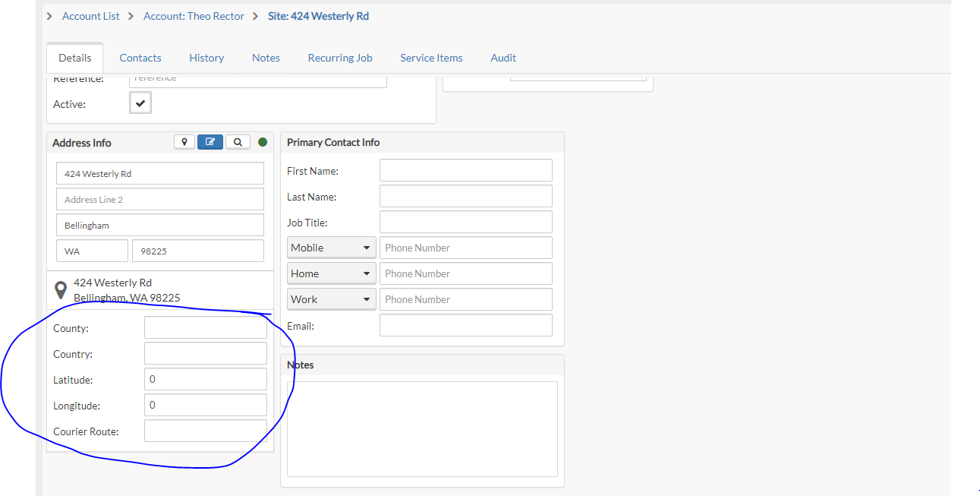This screenshot has height=496, width=980.
Task: Click the chevron before Site: 424 Westerly Rd
Action: (255, 15)
